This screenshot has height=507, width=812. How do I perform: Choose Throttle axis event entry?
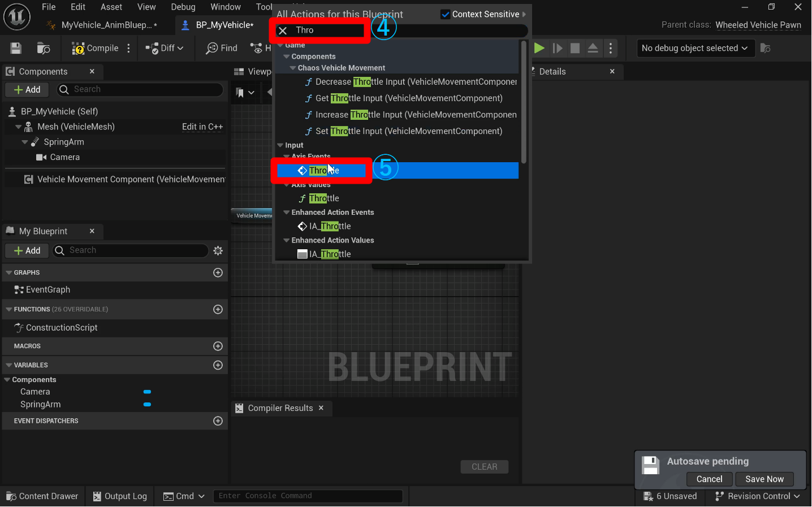point(398,171)
